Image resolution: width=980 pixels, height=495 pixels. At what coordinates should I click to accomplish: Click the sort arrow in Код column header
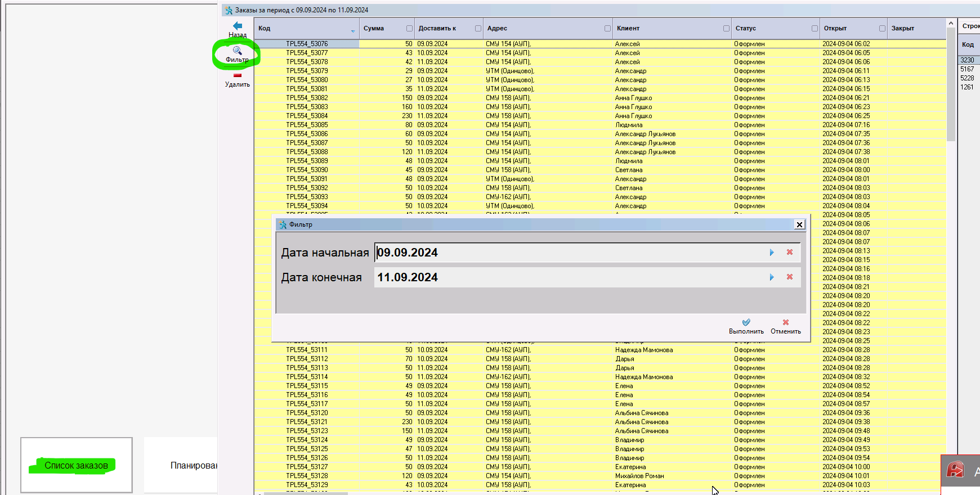tap(353, 31)
